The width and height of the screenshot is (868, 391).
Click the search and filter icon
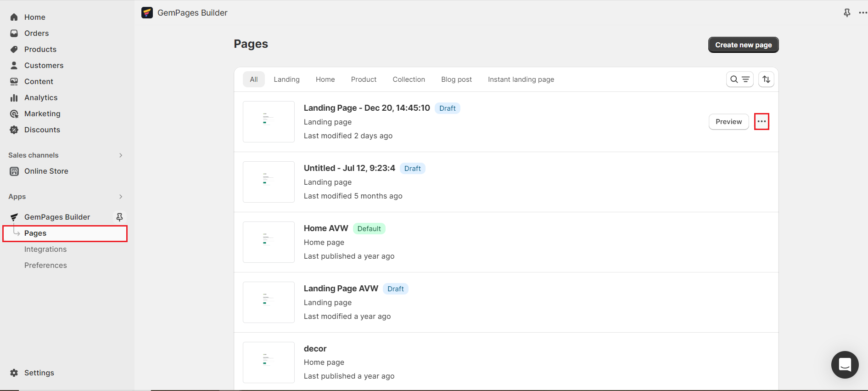pyautogui.click(x=739, y=79)
